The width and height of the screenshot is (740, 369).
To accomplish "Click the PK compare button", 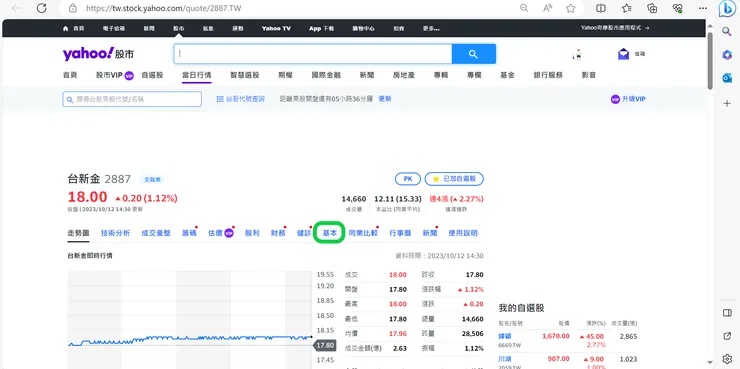I will [x=408, y=179].
